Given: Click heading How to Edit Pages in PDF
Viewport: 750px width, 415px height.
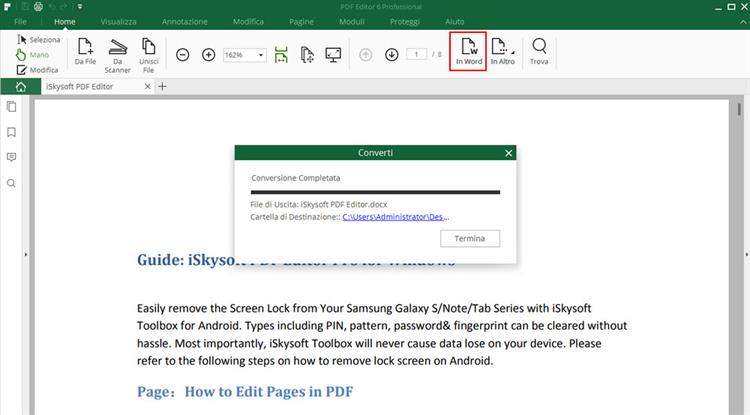Looking at the screenshot, I should click(x=269, y=392).
